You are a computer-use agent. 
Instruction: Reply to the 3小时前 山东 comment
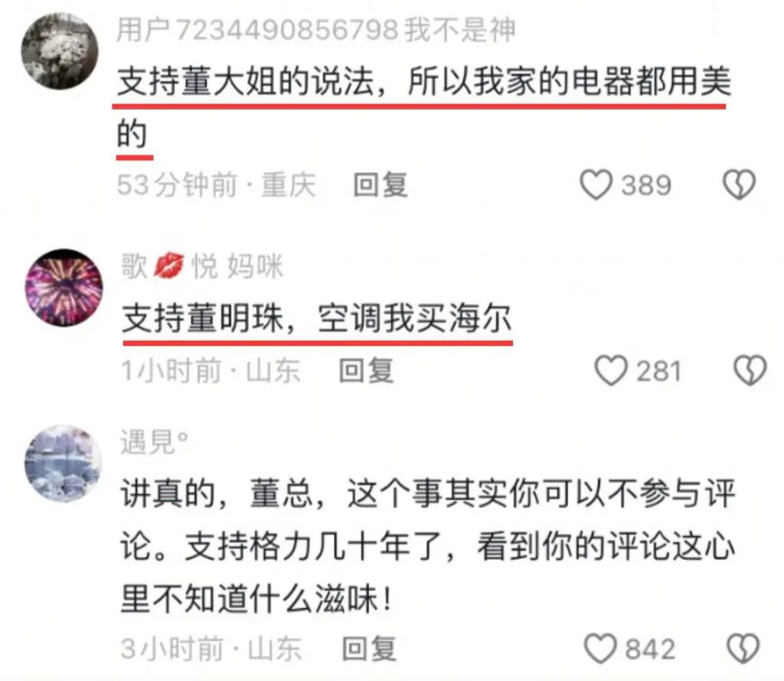point(369,649)
